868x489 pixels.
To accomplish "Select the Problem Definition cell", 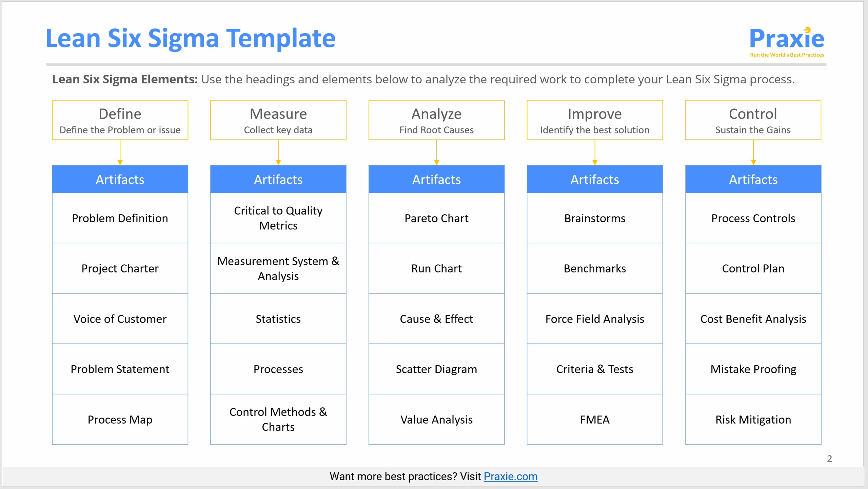I will point(120,218).
